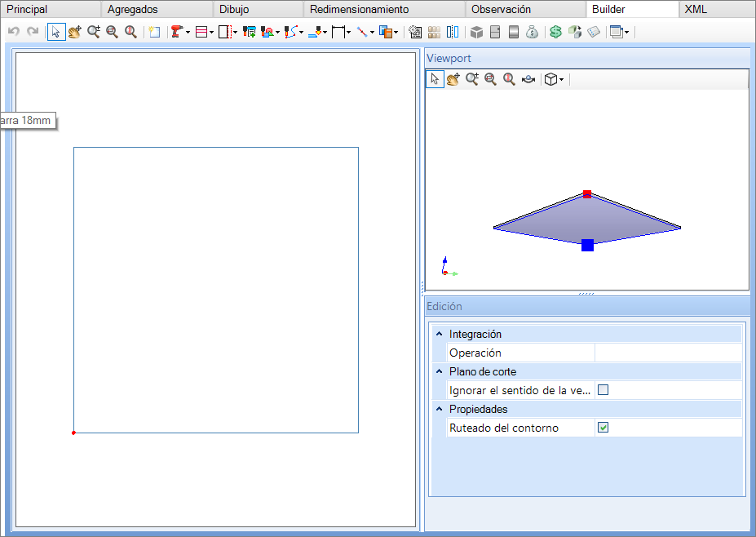Viewport: 756px width, 537px height.
Task: Click the gray cabinet door icon
Action: (495, 32)
